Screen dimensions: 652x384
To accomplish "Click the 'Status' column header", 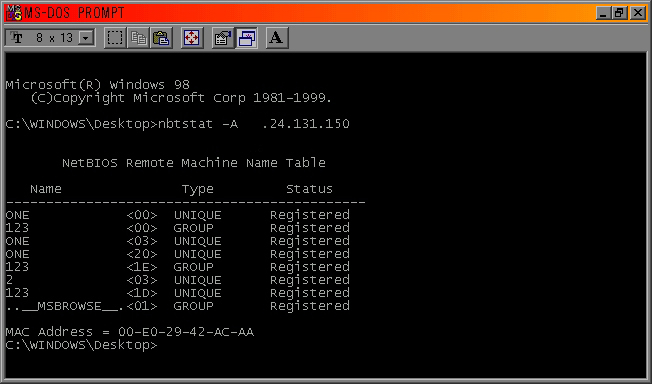I will point(309,189).
